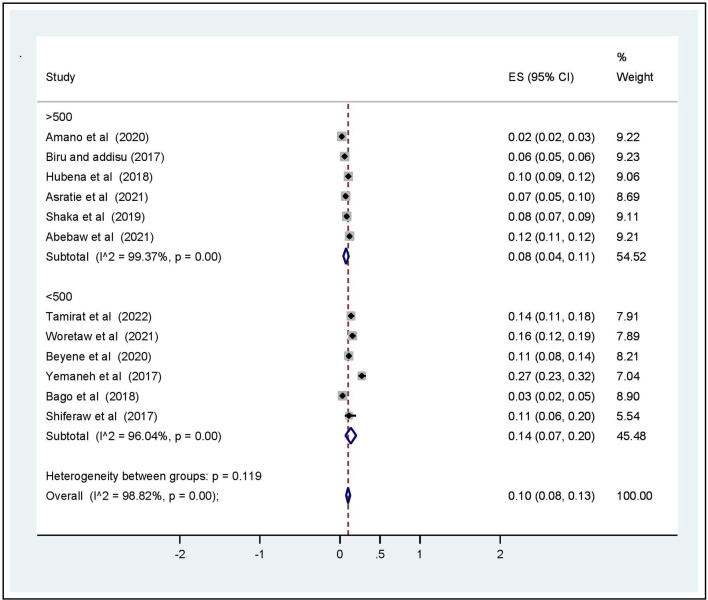The width and height of the screenshot is (708, 600).
Task: Click the <500 subtotal diamond marker
Action: (351, 436)
